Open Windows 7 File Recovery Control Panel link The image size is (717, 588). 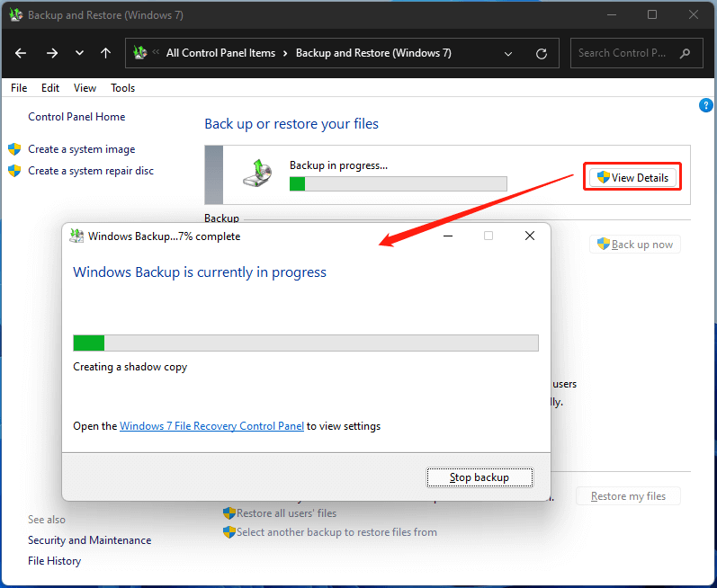pos(211,426)
